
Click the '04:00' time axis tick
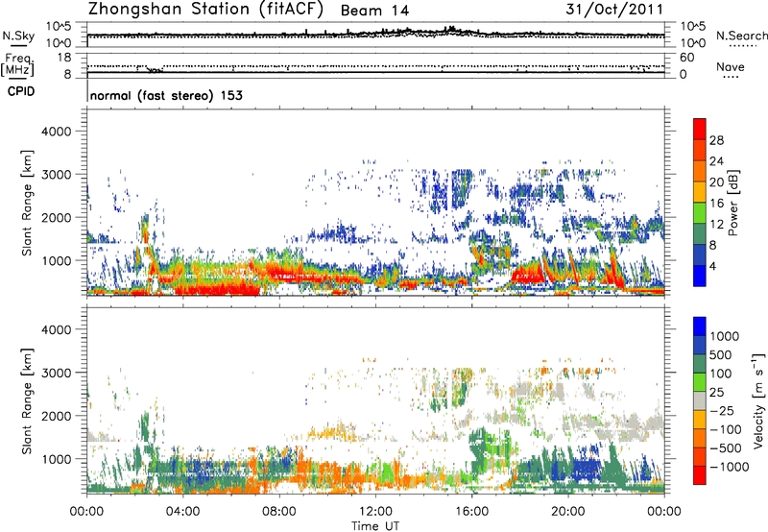pos(182,512)
